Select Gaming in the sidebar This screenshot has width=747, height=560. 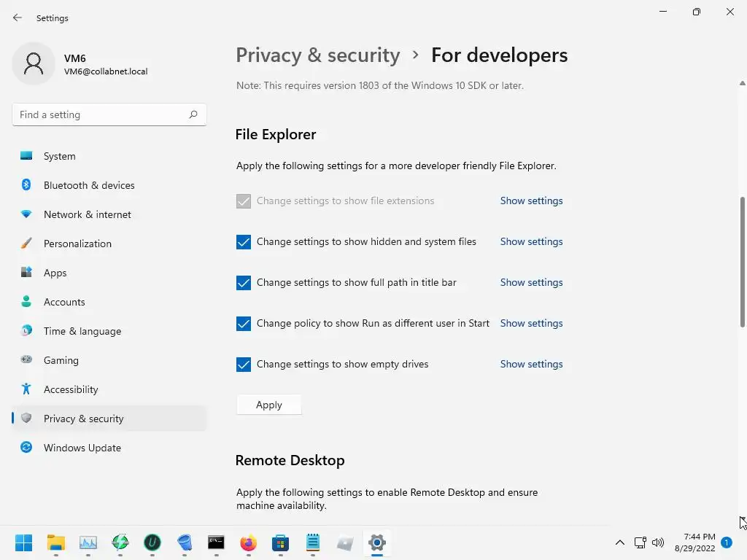(x=61, y=360)
